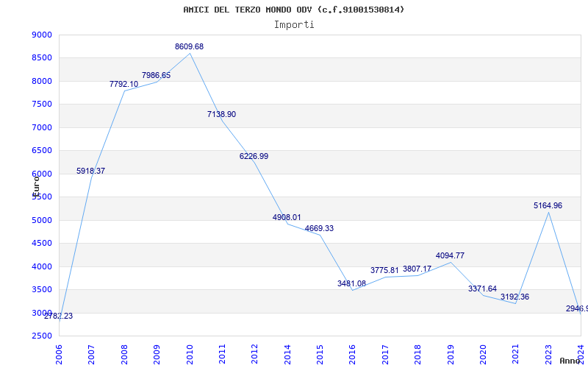Select the 2010 year label on x-axis
This screenshot has width=588, height=368.
click(x=190, y=352)
